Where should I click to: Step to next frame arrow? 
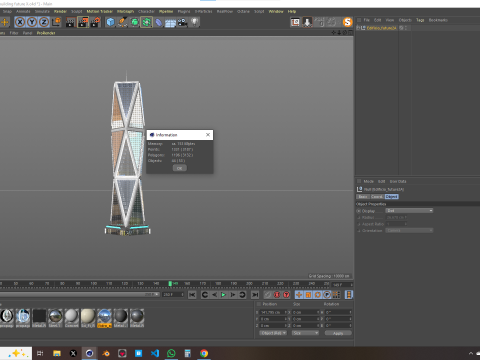(x=233, y=295)
